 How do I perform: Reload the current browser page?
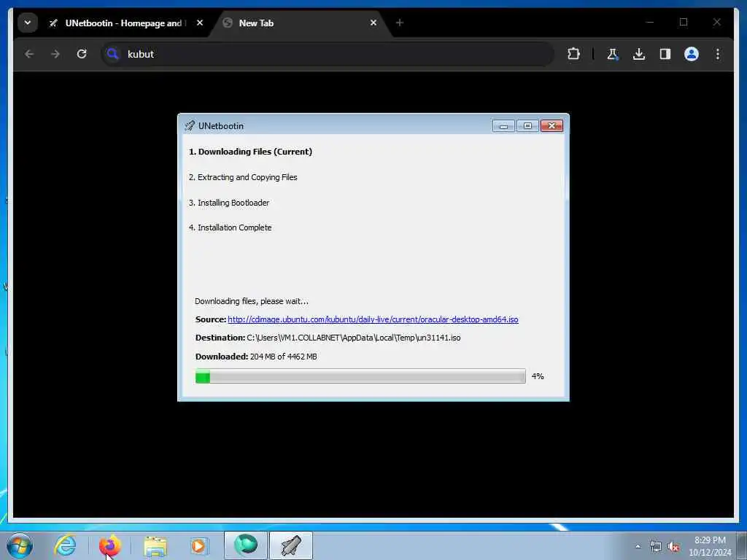pyautogui.click(x=82, y=54)
